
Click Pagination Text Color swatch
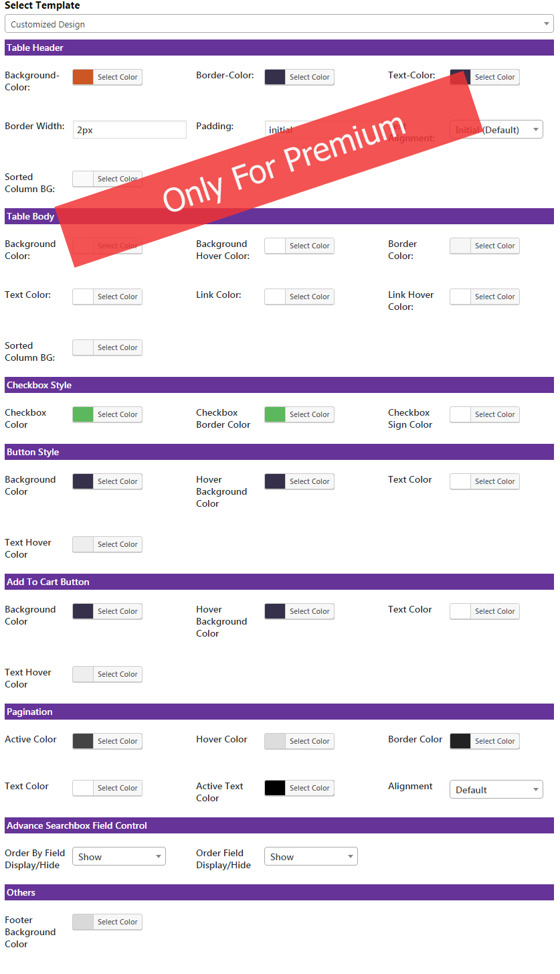(83, 788)
